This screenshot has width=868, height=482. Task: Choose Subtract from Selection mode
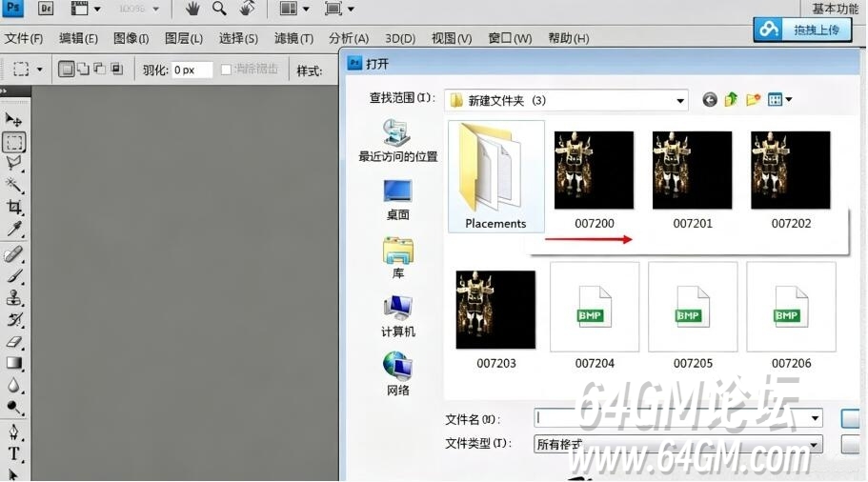[x=100, y=70]
